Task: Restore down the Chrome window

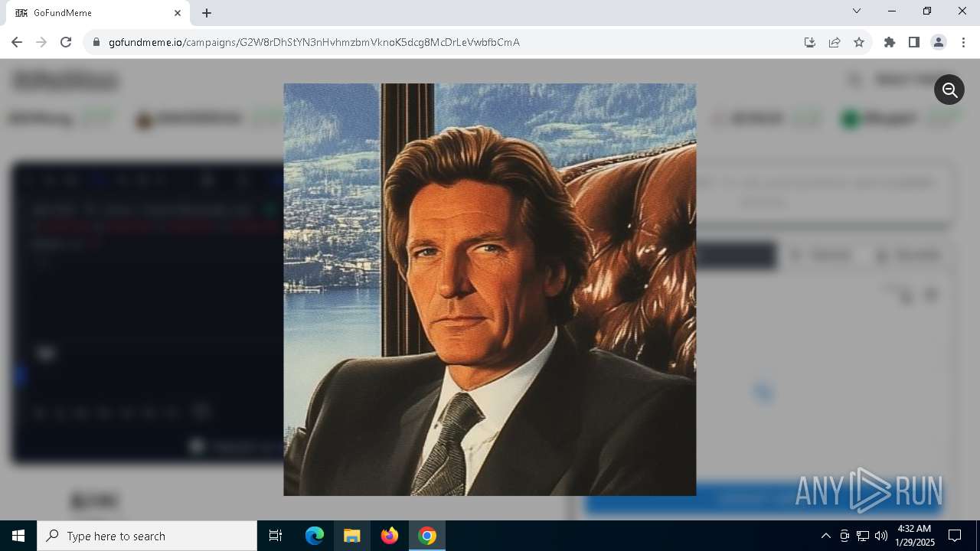Action: pos(927,11)
